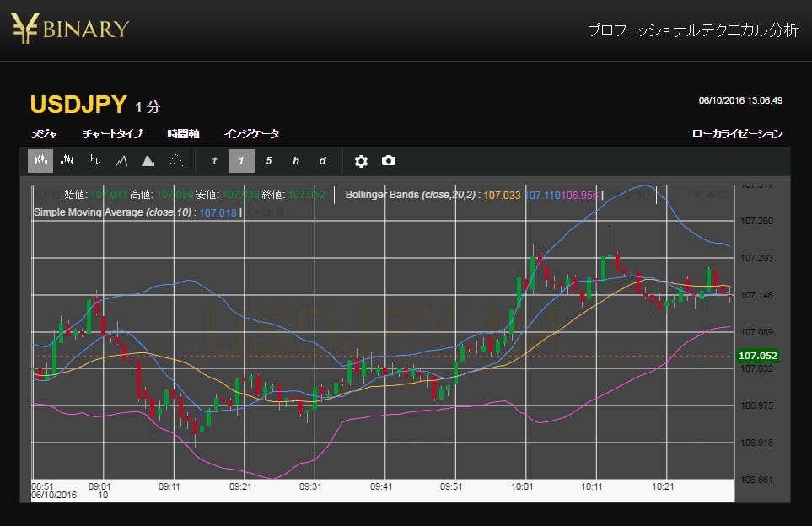Screen dimensions: 812x526
Task: Choose the OHLC bar chart icon
Action: click(94, 161)
